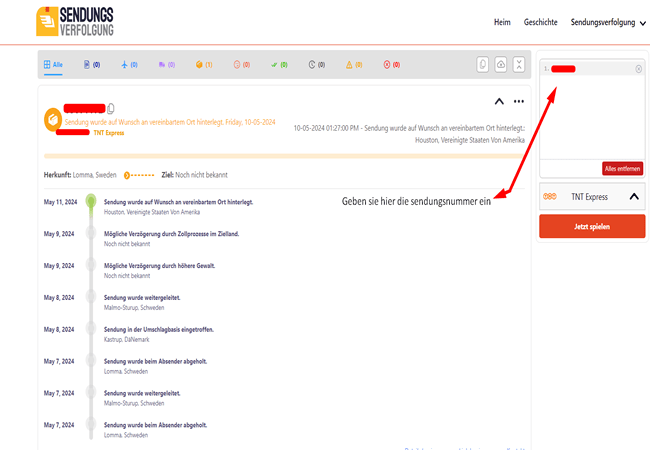The width and height of the screenshot is (650, 450).
Task: Click TNT Express carrier label under shipment
Action: (109, 133)
